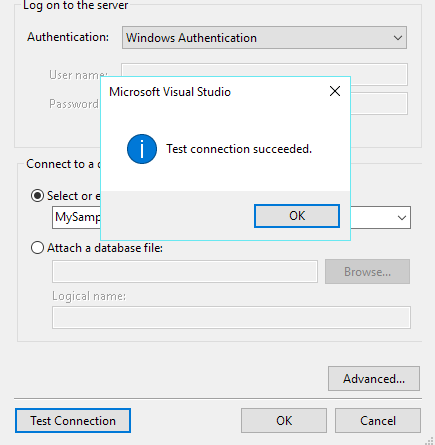Click the Microsoft Visual Studio title text
This screenshot has width=435, height=445.
click(x=170, y=92)
